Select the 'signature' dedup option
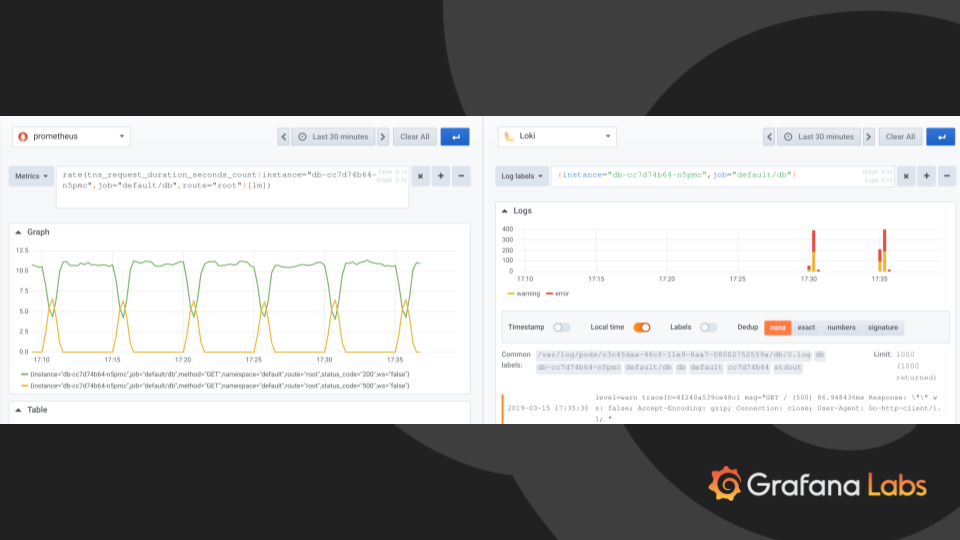The width and height of the screenshot is (960, 540). pos(883,327)
